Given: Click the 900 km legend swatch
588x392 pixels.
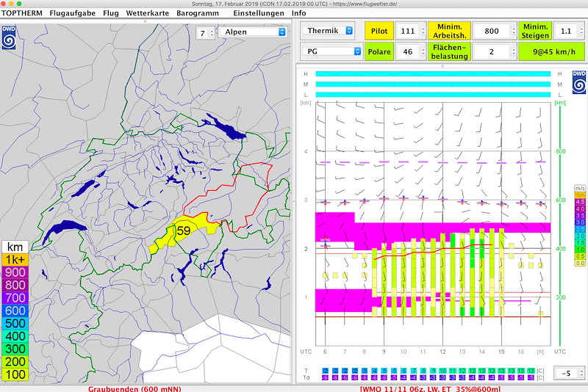Looking at the screenshot, I should click(x=15, y=272).
